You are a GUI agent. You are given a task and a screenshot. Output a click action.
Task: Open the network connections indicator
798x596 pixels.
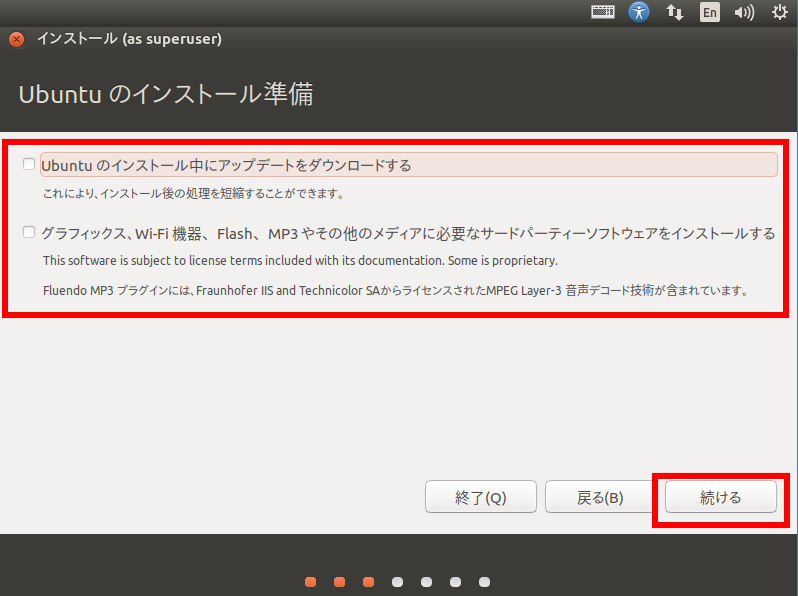pyautogui.click(x=675, y=12)
